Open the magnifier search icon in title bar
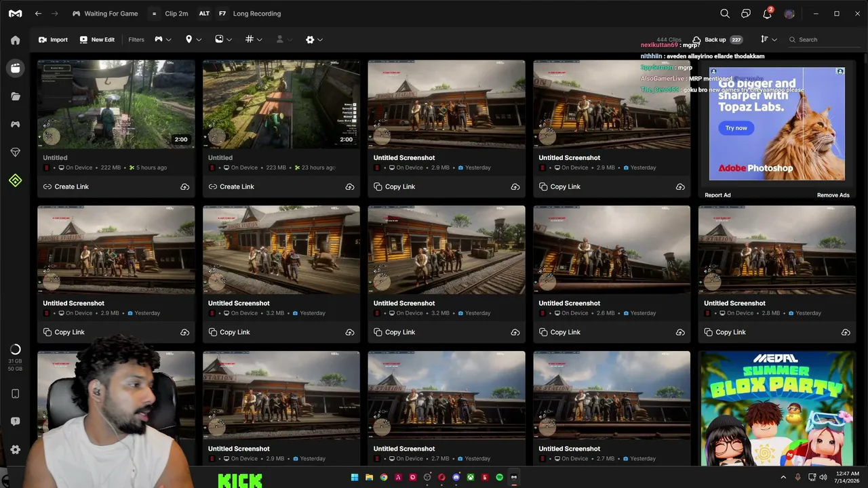Image resolution: width=868 pixels, height=488 pixels. click(x=725, y=14)
